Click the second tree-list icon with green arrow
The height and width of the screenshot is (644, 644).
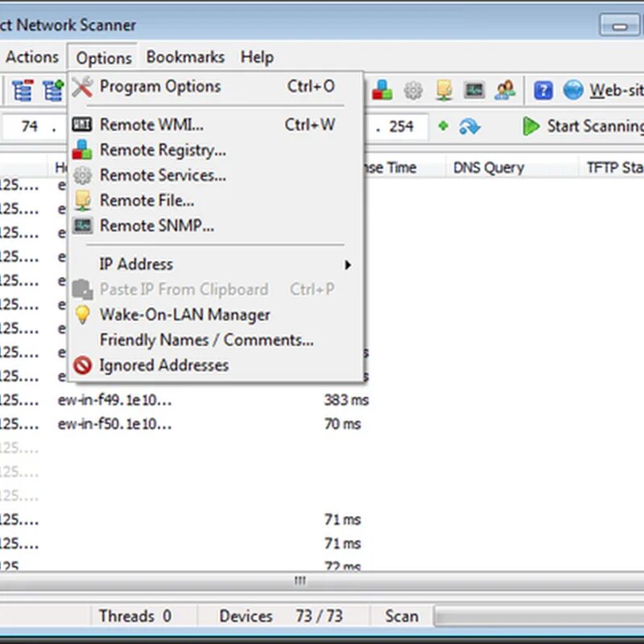pyautogui.click(x=53, y=90)
